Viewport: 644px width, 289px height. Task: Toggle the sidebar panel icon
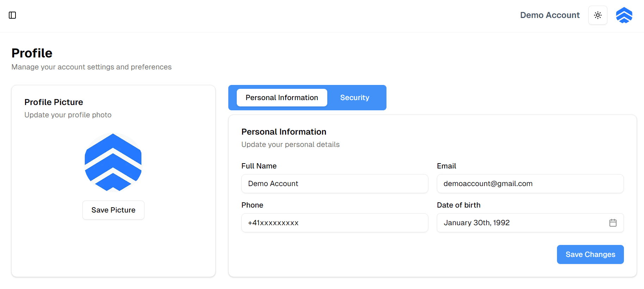click(12, 15)
